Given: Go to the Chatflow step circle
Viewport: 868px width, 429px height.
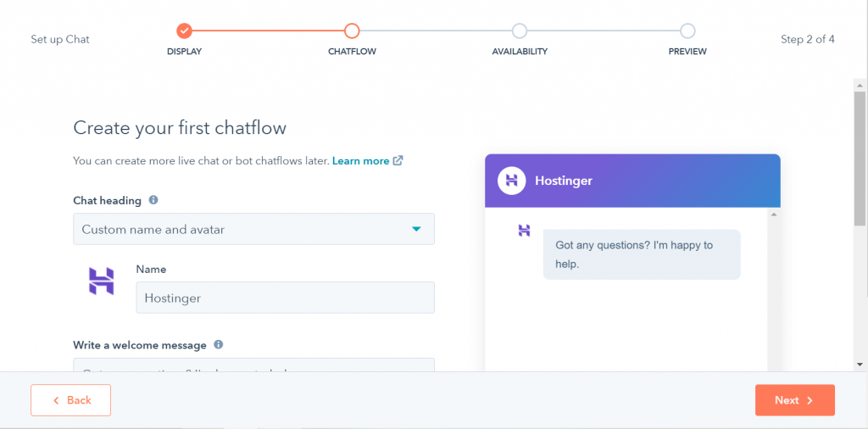Looking at the screenshot, I should (x=352, y=31).
